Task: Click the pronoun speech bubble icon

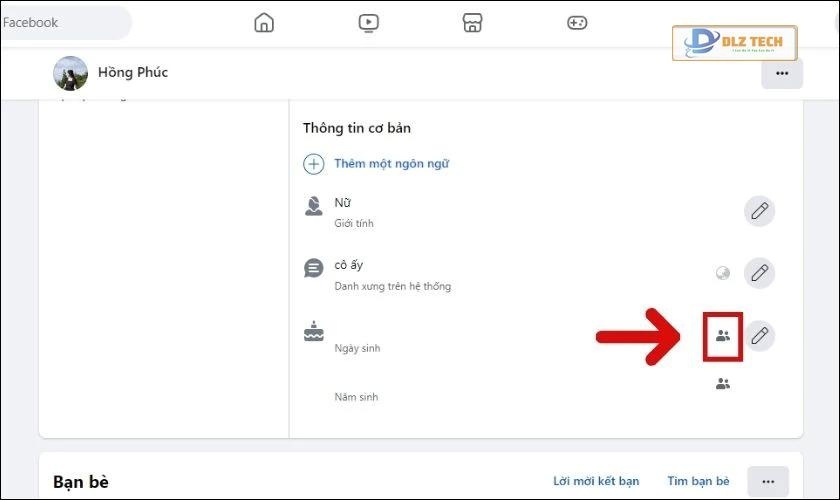Action: pyautogui.click(x=313, y=268)
